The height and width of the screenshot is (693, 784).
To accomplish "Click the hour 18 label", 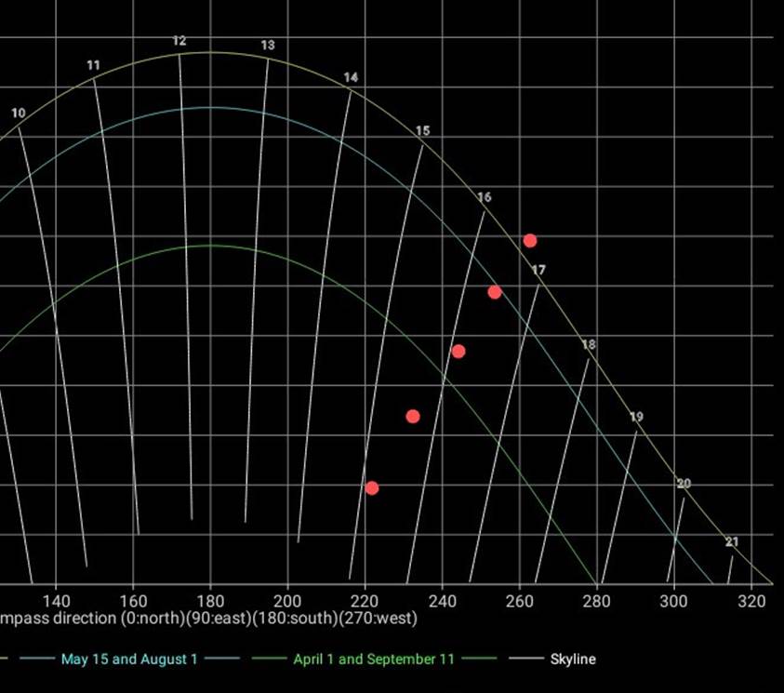I will [x=588, y=345].
